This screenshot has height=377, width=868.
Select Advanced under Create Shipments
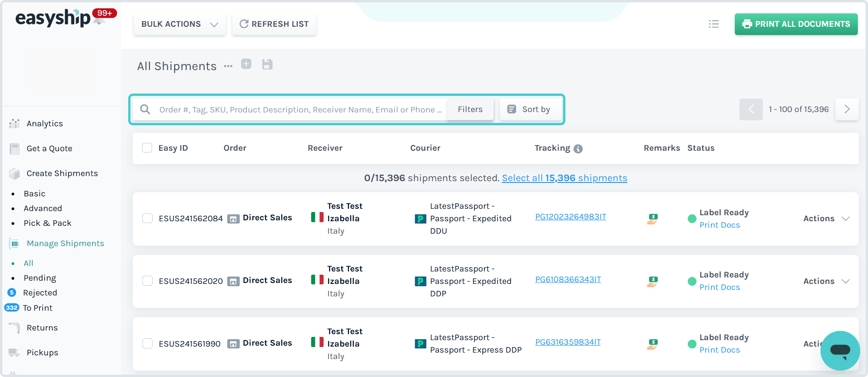43,208
